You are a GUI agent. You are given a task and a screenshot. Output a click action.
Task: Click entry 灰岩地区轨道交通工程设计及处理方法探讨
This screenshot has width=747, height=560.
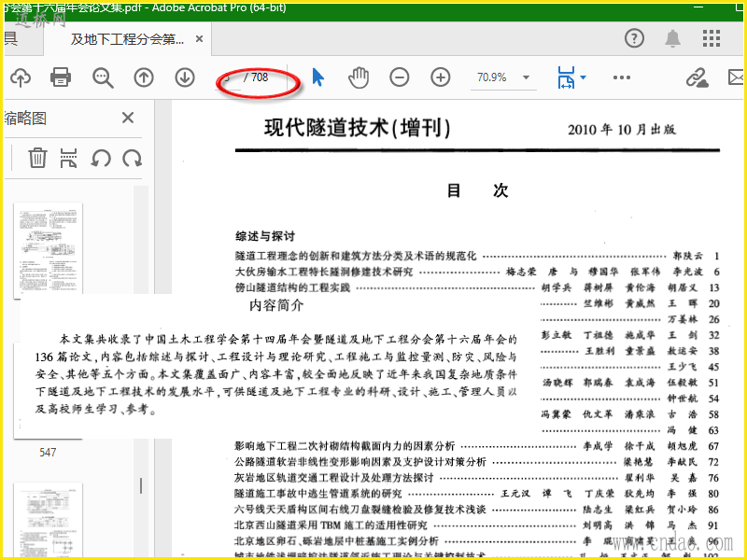click(334, 478)
